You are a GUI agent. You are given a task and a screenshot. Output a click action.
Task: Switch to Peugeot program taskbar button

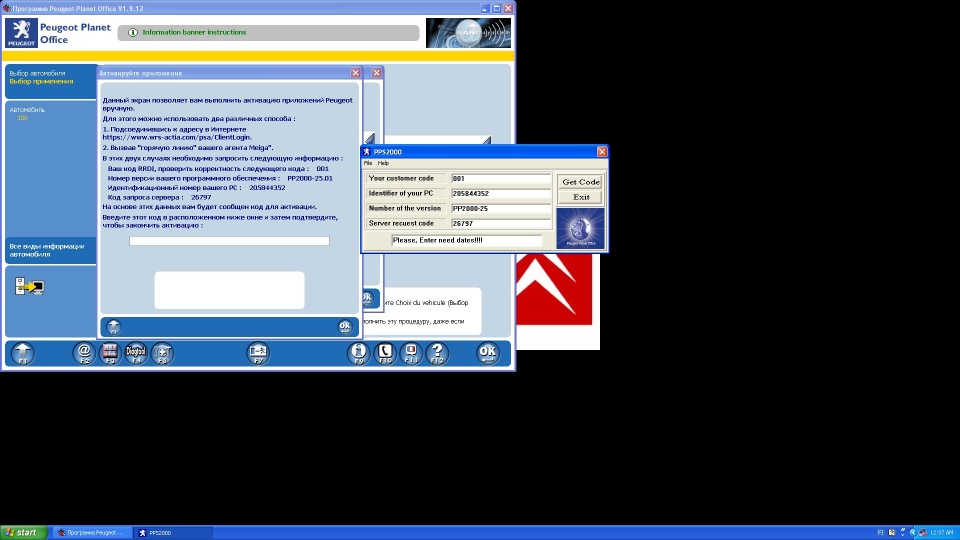[x=92, y=533]
